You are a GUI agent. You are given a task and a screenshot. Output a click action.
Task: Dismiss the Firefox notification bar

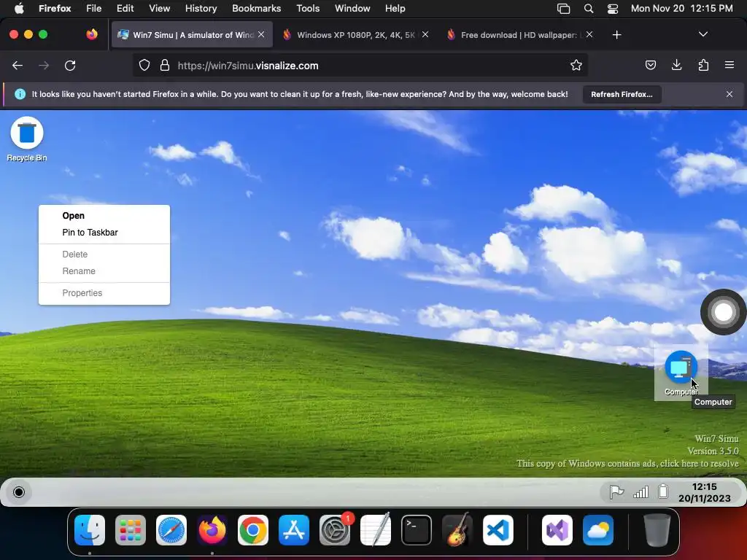(x=729, y=94)
